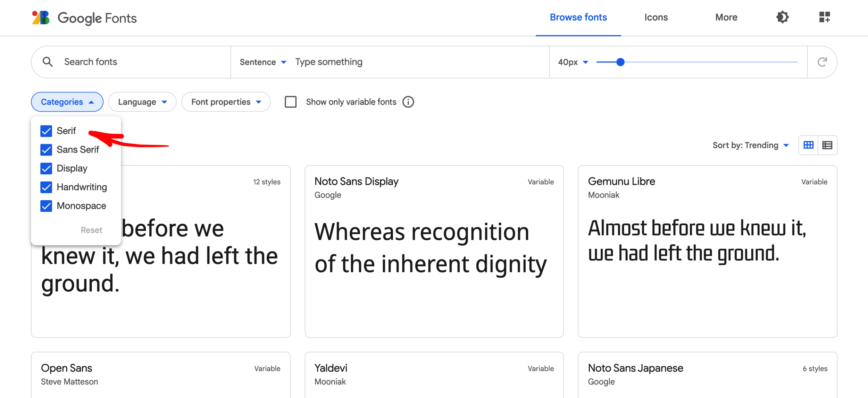The width and height of the screenshot is (868, 398).
Task: Toggle the dark/light theme icon
Action: point(783,17)
